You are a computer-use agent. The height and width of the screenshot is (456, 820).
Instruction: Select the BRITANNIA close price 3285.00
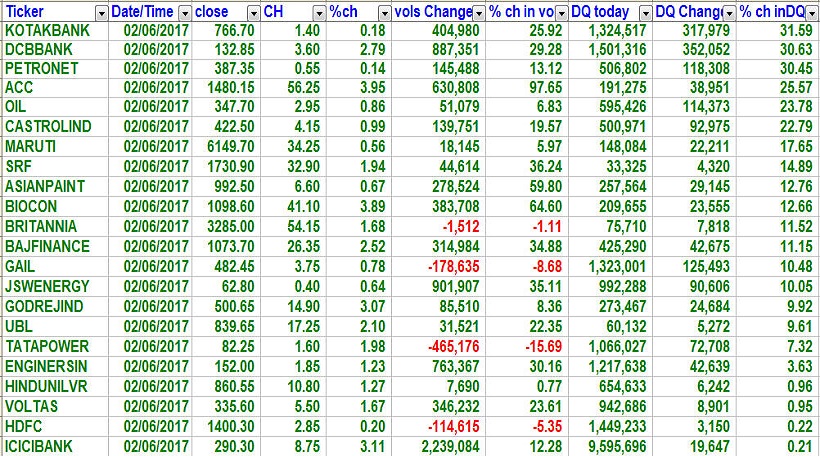coord(231,227)
